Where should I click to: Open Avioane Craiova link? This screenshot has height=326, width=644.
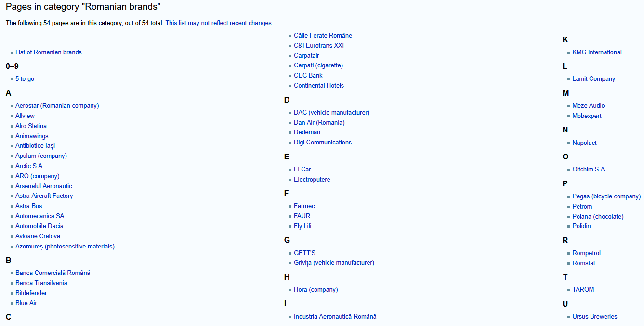38,236
